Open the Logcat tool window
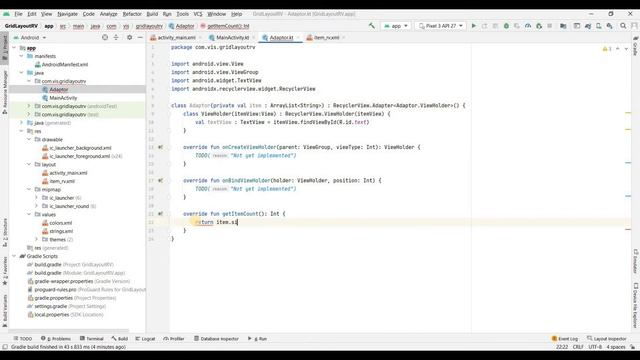 click(x=145, y=339)
